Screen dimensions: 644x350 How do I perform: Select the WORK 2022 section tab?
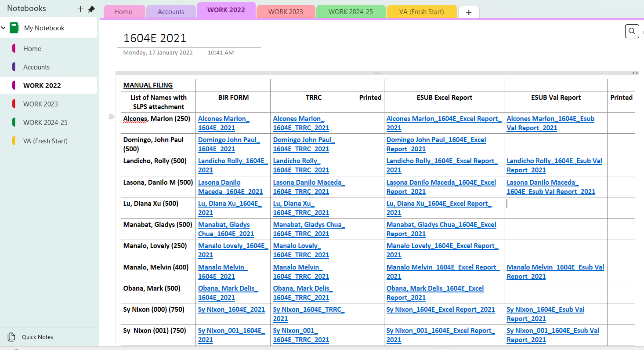point(226,10)
